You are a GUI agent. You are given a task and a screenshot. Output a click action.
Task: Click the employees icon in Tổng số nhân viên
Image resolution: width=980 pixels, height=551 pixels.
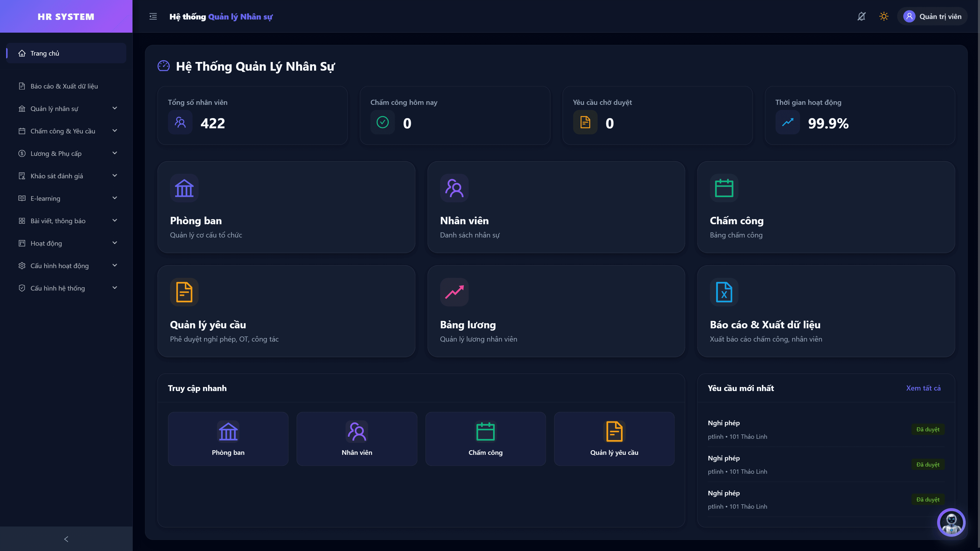point(180,122)
